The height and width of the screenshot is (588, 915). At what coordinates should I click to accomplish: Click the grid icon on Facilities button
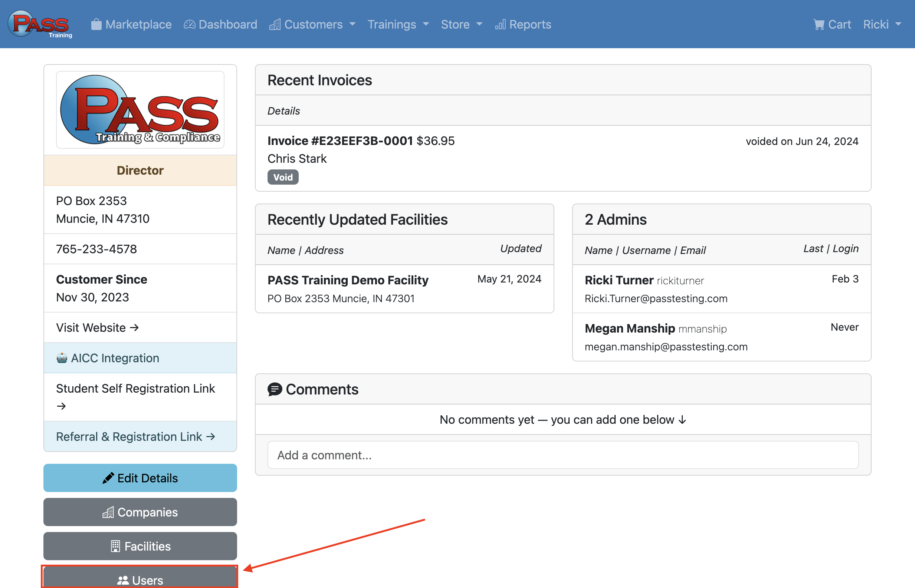[115, 546]
